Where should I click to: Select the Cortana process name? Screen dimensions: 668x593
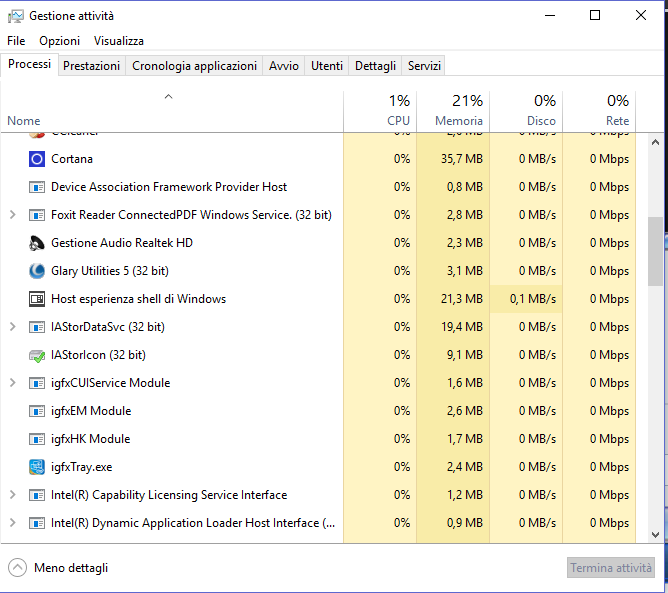[72, 159]
